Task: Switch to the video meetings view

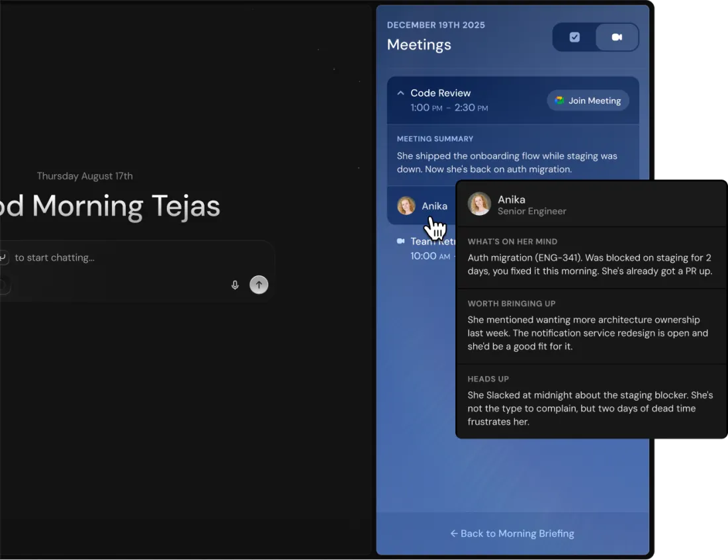Action: tap(617, 37)
